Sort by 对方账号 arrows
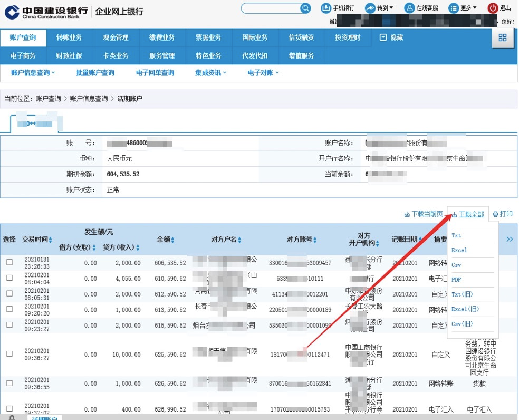Viewport: 519px width, 420px height. [315, 240]
